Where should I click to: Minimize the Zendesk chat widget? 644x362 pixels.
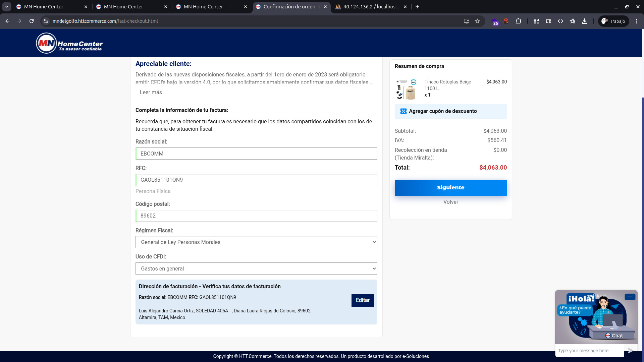(x=630, y=297)
